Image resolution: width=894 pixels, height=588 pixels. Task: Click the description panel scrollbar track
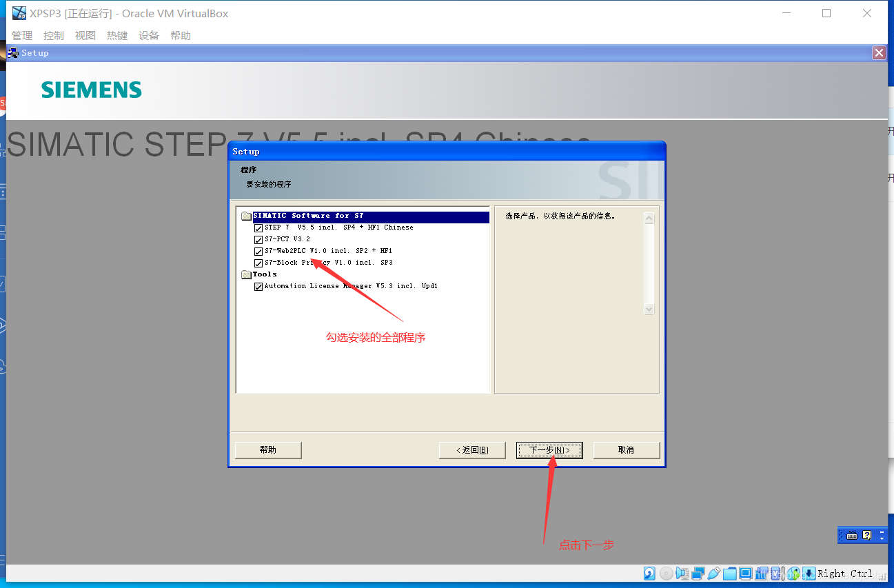point(649,263)
